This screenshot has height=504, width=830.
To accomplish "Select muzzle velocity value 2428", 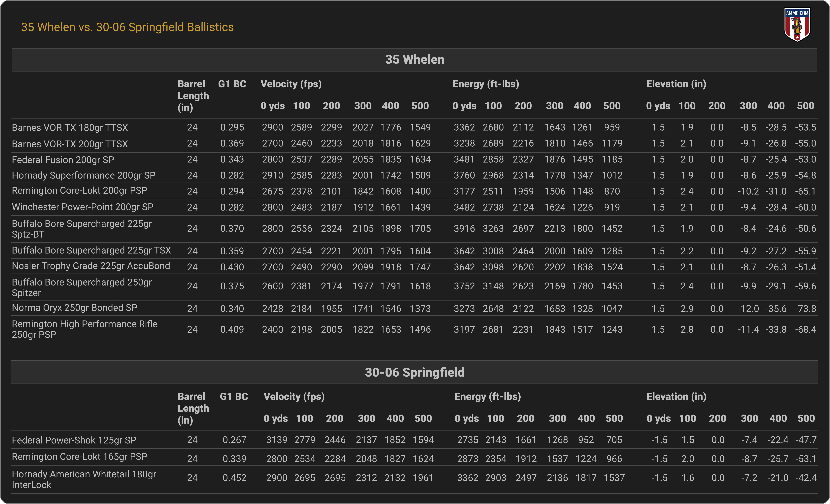I will [272, 309].
